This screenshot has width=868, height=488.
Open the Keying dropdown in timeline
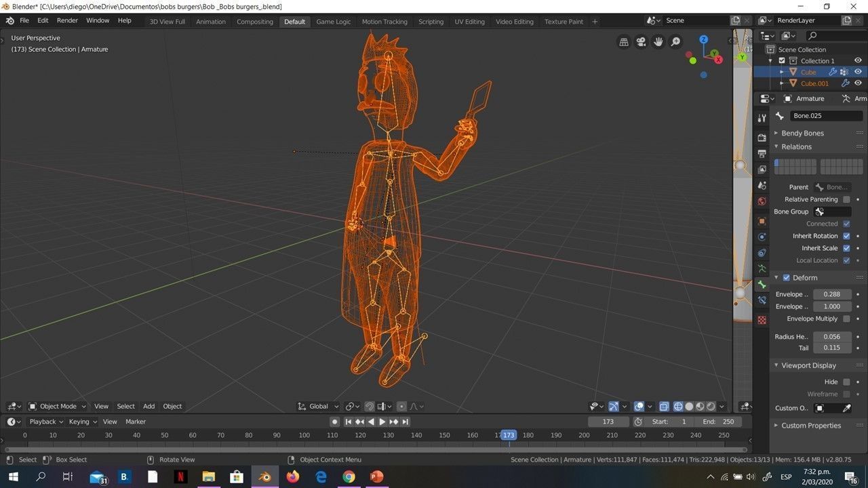point(82,422)
